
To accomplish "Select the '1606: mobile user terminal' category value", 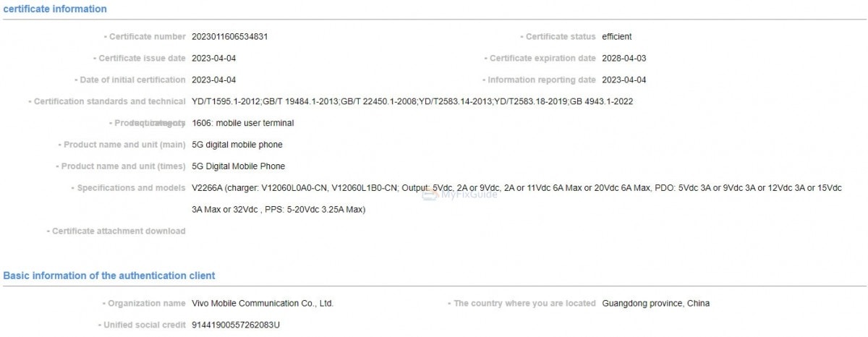I will point(242,123).
